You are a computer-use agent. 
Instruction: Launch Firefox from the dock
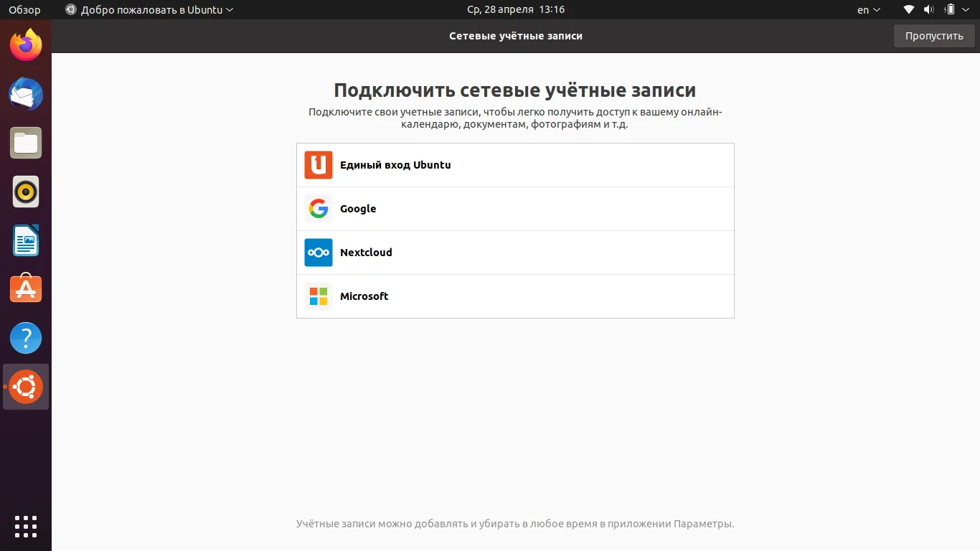26,45
